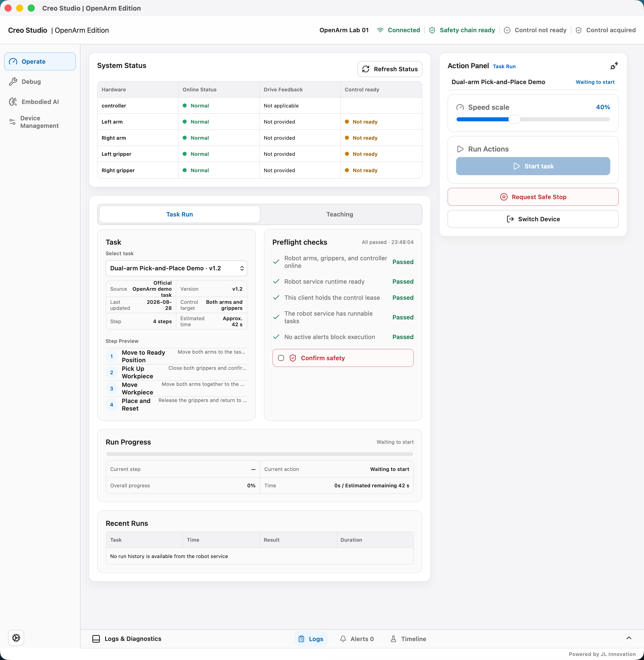Image resolution: width=644 pixels, height=660 pixels.
Task: Switch to the Task Run tab
Action: [x=180, y=214]
